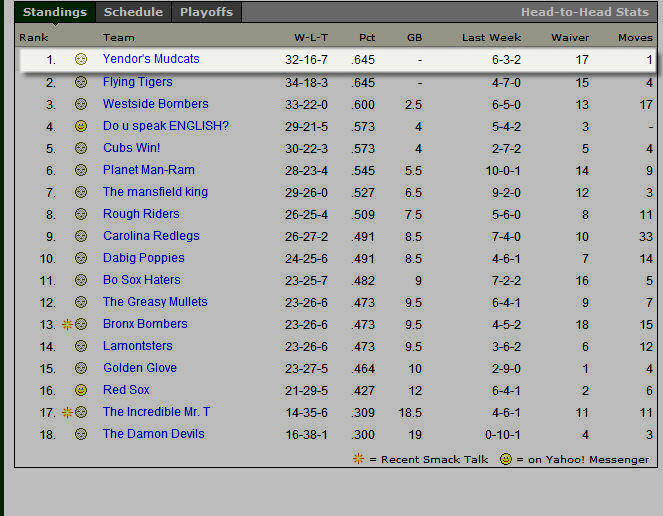This screenshot has width=663, height=516.
Task: Open the Lamontsters team link
Action: click(x=137, y=346)
